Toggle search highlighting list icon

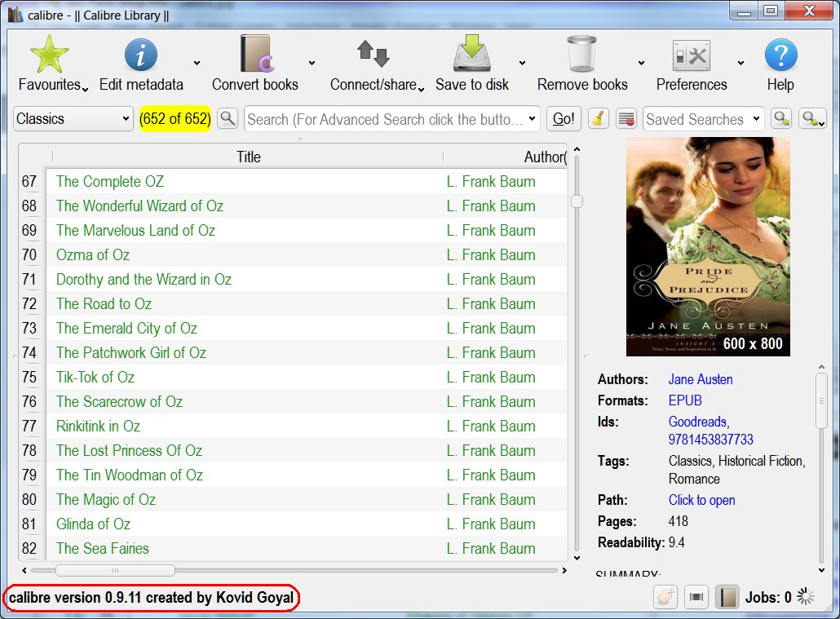[x=626, y=118]
